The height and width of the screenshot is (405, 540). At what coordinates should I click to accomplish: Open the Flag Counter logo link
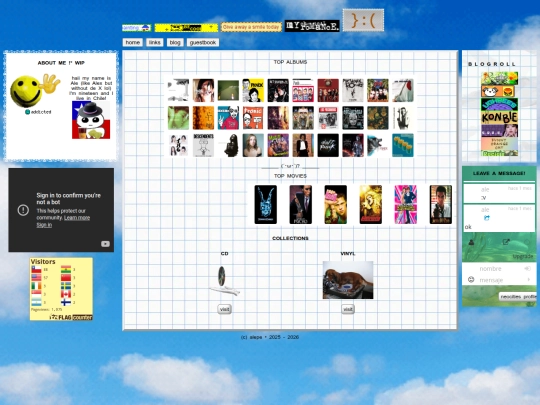tap(71, 317)
